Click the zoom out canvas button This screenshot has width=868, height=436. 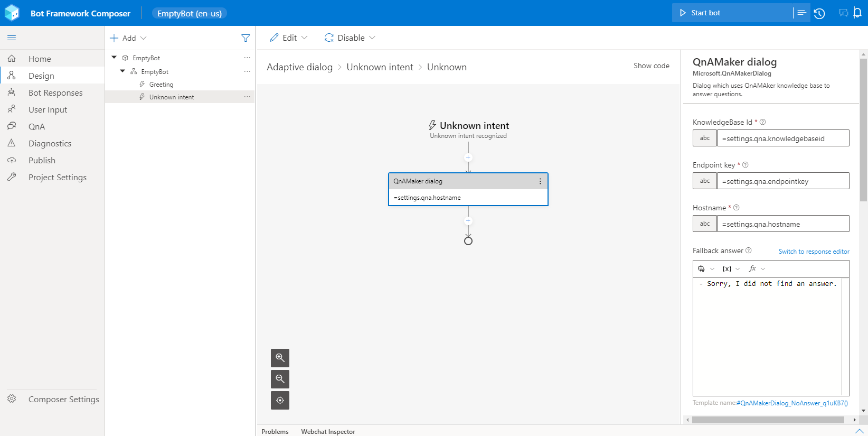click(x=280, y=379)
